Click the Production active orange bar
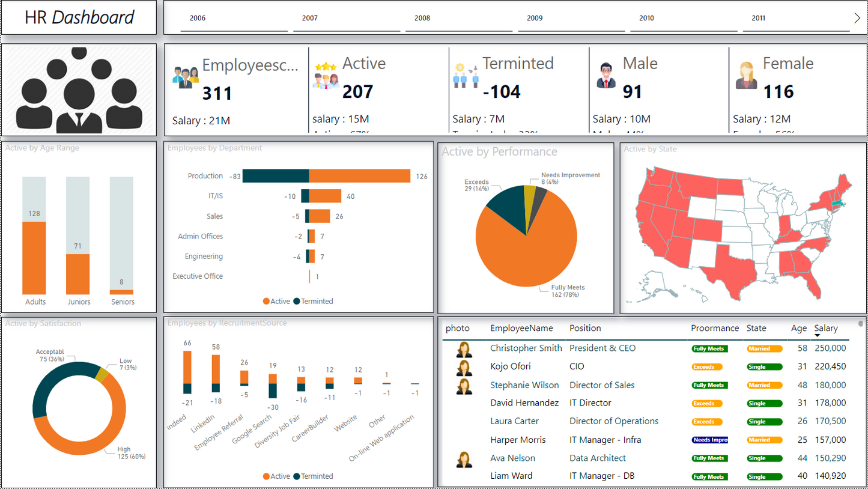This screenshot has width=868, height=489. pos(359,176)
